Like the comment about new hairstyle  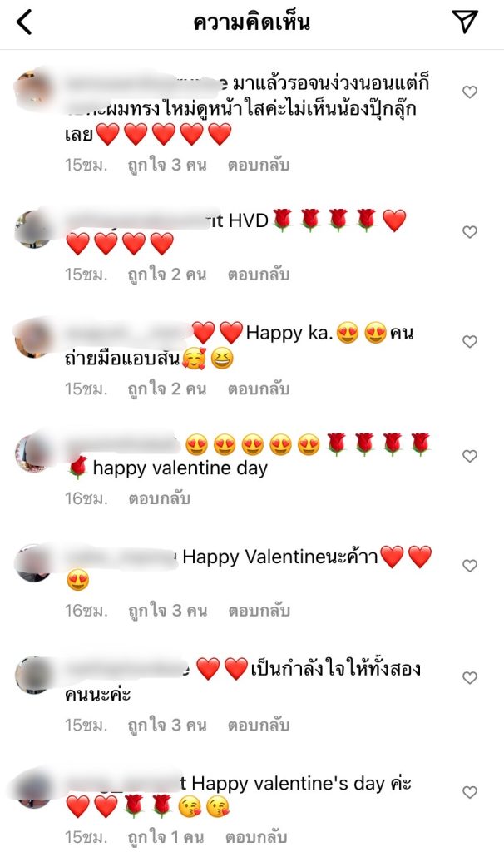[470, 92]
